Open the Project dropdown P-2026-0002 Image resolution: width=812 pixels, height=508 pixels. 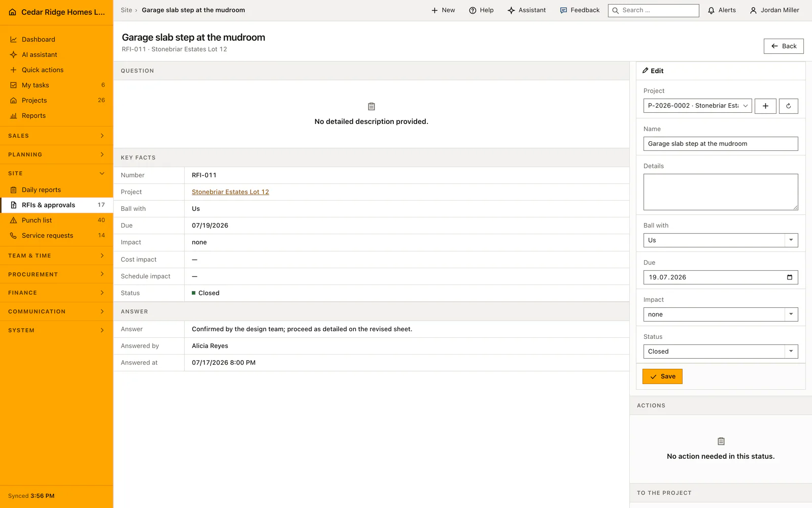pyautogui.click(x=697, y=106)
